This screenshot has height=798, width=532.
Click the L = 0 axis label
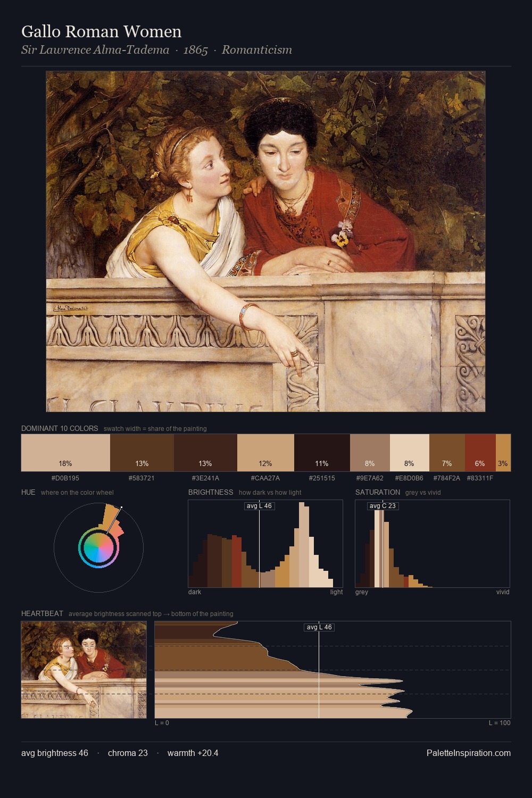point(162,723)
